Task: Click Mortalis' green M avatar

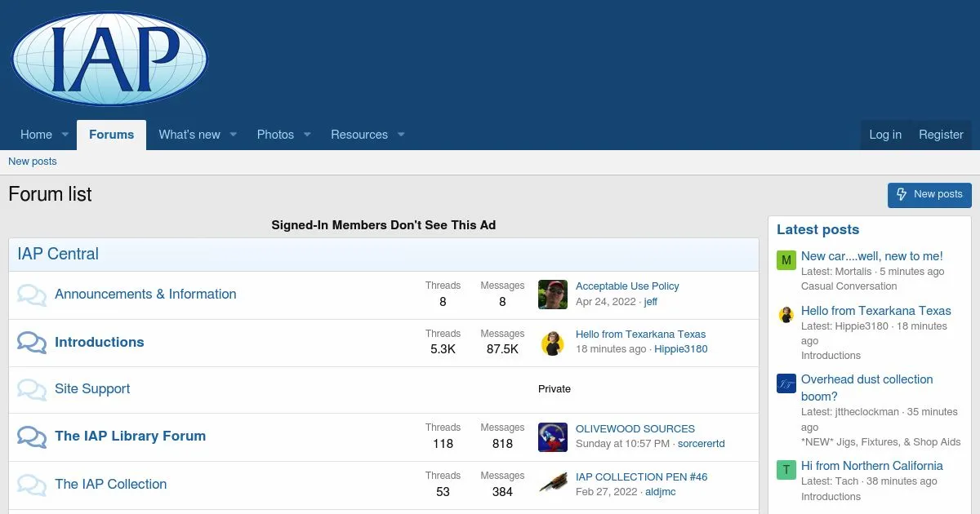Action: click(x=786, y=260)
